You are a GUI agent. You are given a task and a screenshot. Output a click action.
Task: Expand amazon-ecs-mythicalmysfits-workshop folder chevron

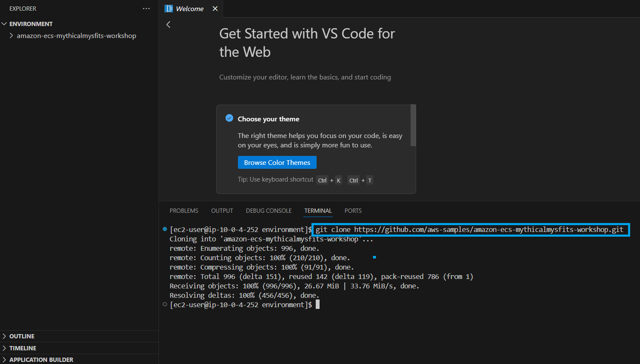[11, 35]
